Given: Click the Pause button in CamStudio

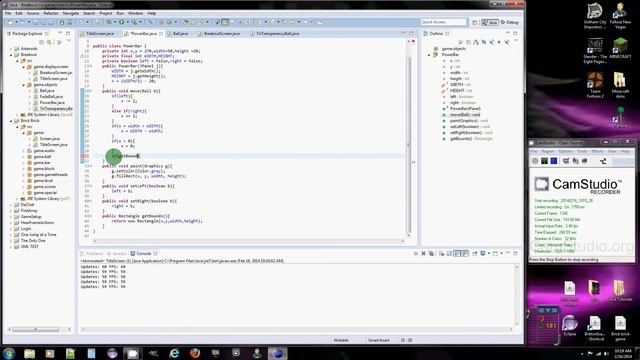Looking at the screenshot, I should pos(544,161).
